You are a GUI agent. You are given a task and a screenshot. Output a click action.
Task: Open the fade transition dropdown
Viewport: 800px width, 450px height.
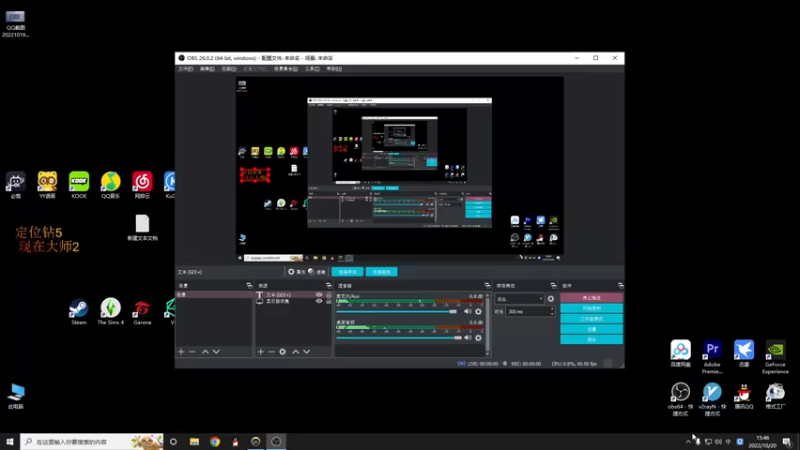(x=519, y=298)
